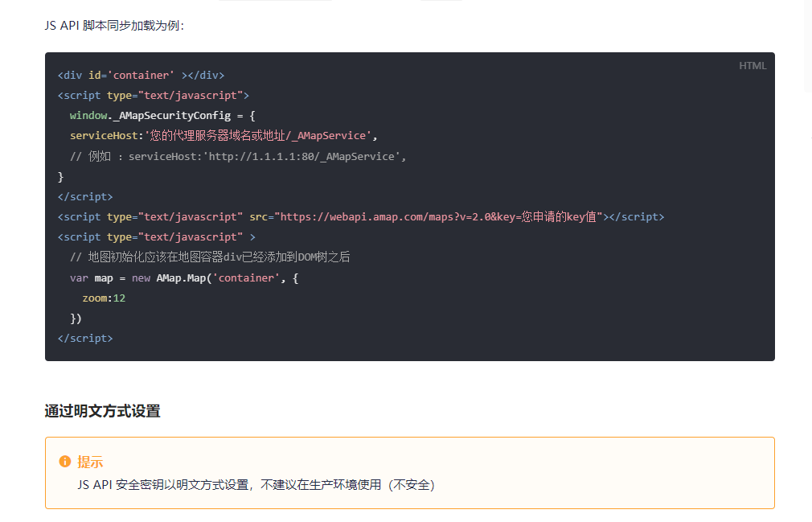Click the closing script tag at the code end
The height and width of the screenshot is (522, 812).
coord(84,338)
